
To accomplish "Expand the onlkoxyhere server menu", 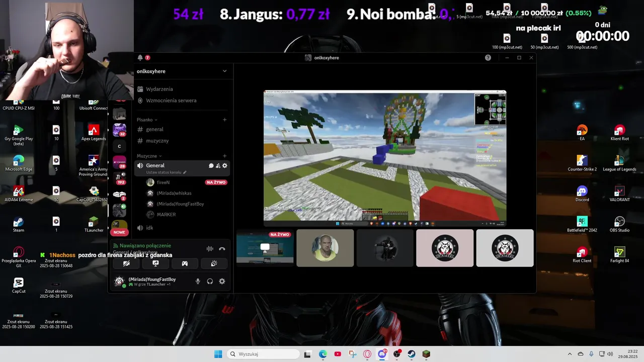I will (x=182, y=71).
